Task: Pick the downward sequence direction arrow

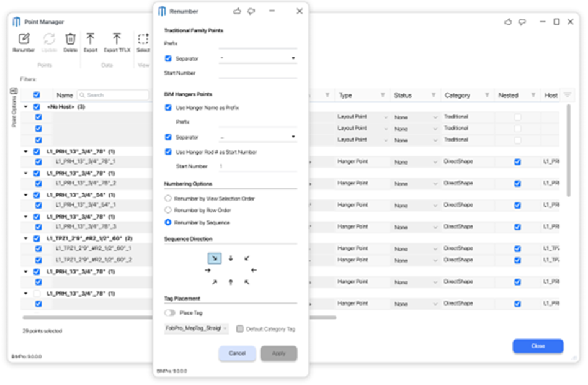Action: click(231, 258)
